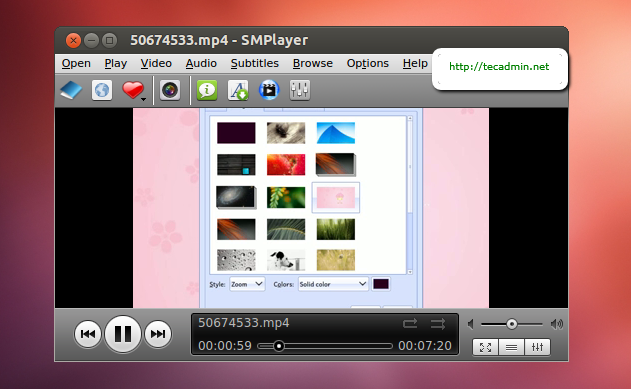Show file info with the green icon
This screenshot has width=631, height=389.
coord(207,90)
